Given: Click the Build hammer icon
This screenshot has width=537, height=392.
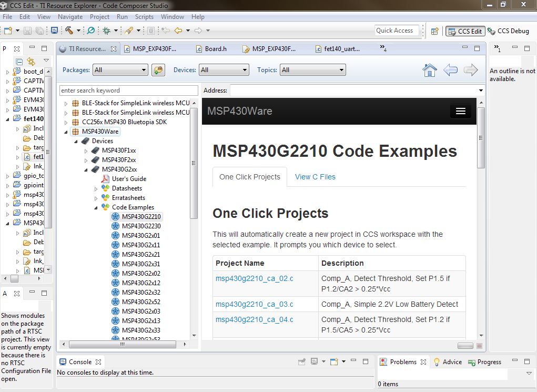Looking at the screenshot, I should tap(69, 31).
